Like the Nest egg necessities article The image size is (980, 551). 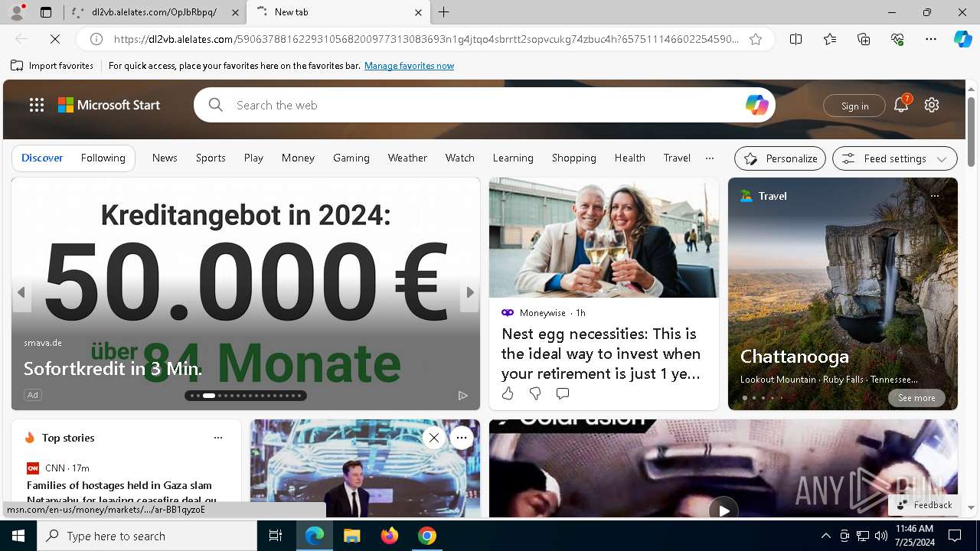[x=508, y=393]
